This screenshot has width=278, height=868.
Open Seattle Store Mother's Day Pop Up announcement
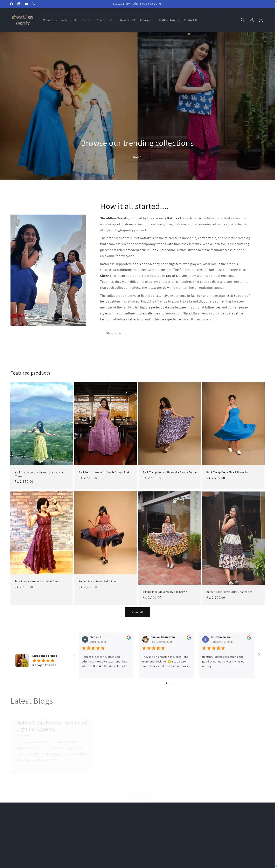[x=137, y=4]
